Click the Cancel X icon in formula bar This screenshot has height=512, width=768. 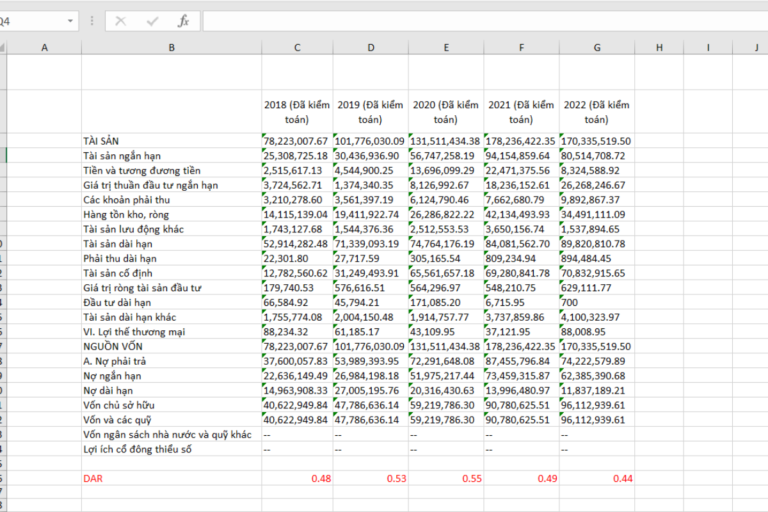(120, 21)
